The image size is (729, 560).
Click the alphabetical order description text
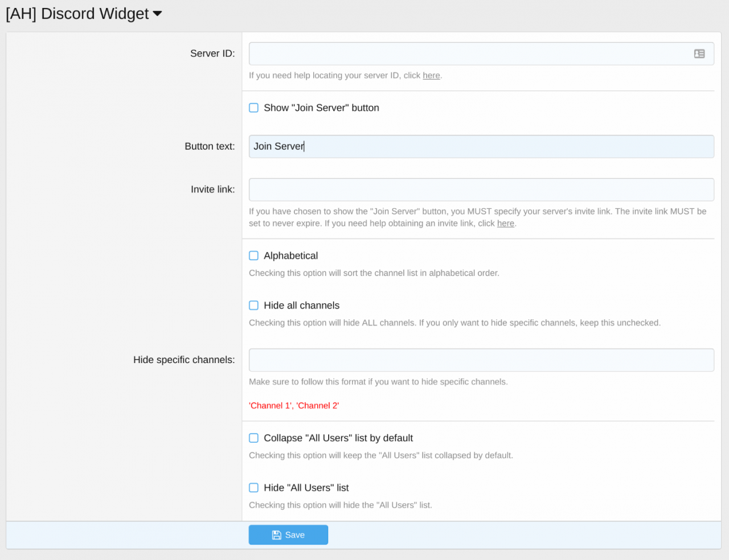click(x=374, y=273)
